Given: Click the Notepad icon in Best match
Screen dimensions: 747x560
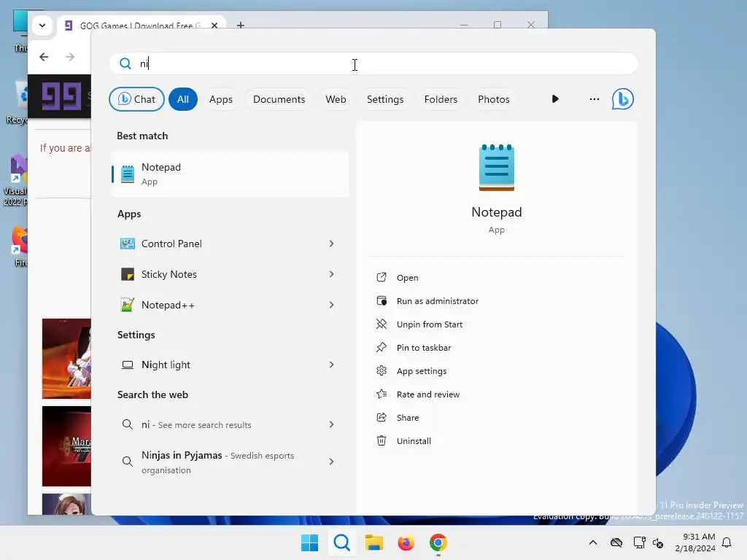Looking at the screenshot, I should (127, 174).
